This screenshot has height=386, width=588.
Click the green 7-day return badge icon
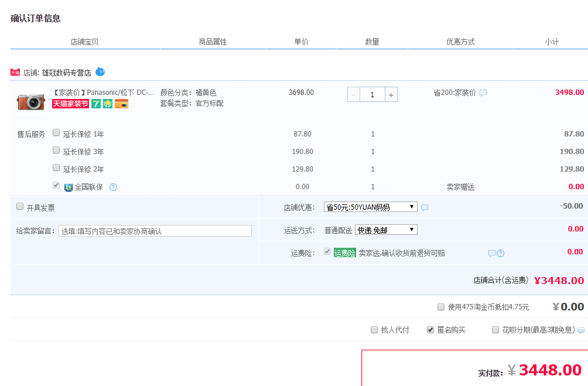[x=96, y=104]
